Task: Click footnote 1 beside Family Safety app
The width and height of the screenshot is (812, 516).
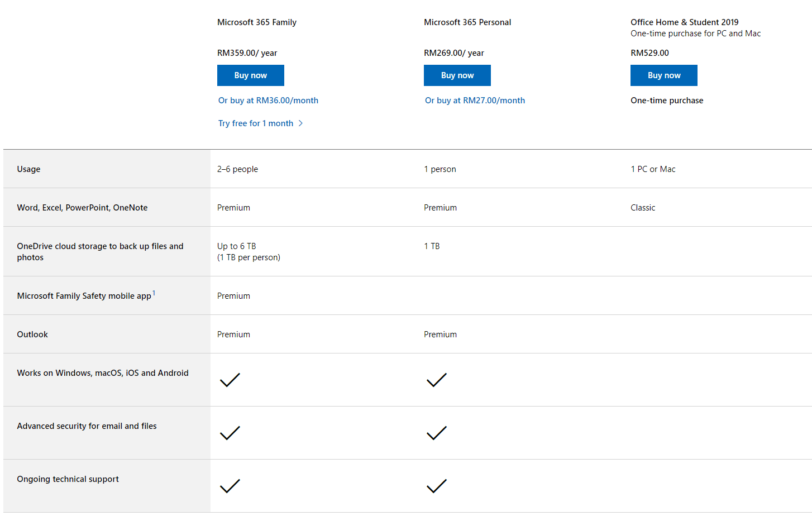Action: click(x=154, y=293)
